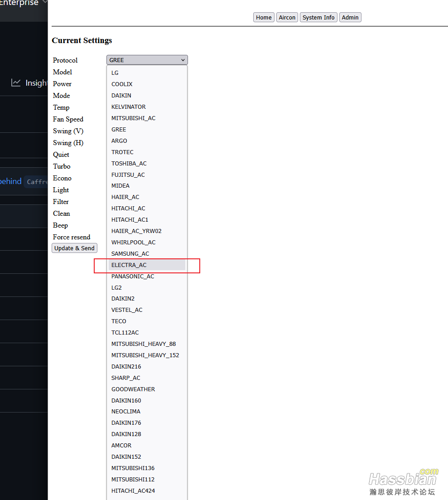The height and width of the screenshot is (500, 448).
Task: Select SAMSUNG_AC protocol option
Action: coord(130,254)
